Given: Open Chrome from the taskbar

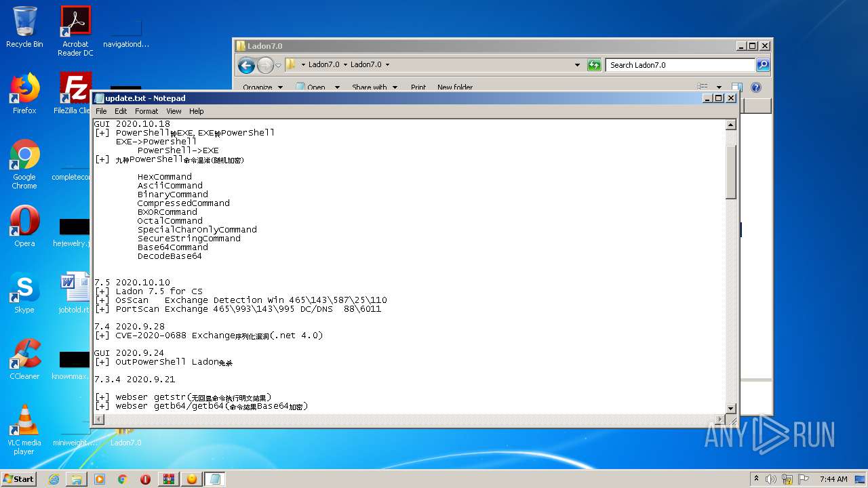Looking at the screenshot, I should pos(123,479).
